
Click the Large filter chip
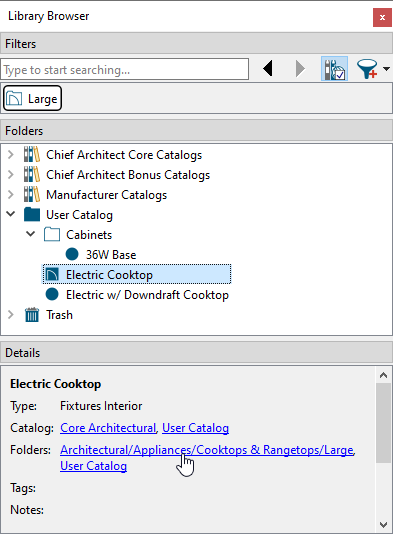pos(33,98)
